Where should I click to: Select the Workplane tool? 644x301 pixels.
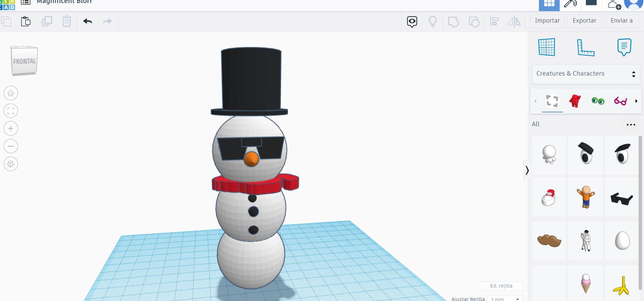pyautogui.click(x=547, y=47)
